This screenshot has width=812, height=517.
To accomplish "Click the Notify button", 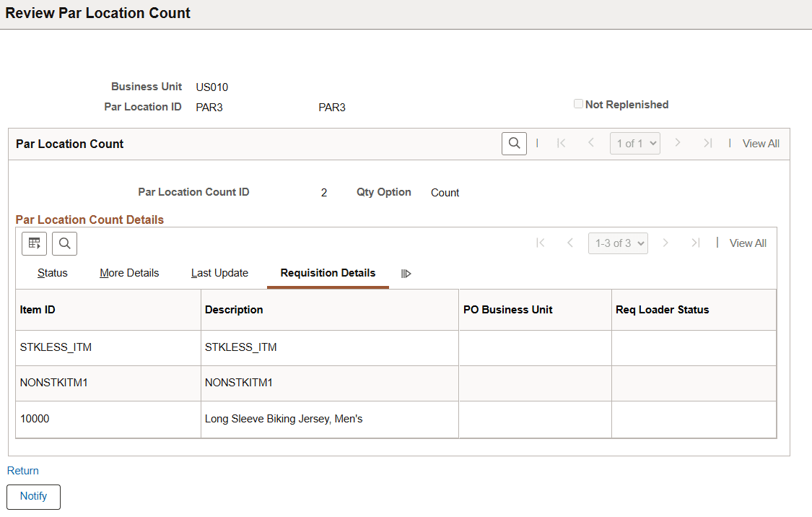I will point(33,497).
